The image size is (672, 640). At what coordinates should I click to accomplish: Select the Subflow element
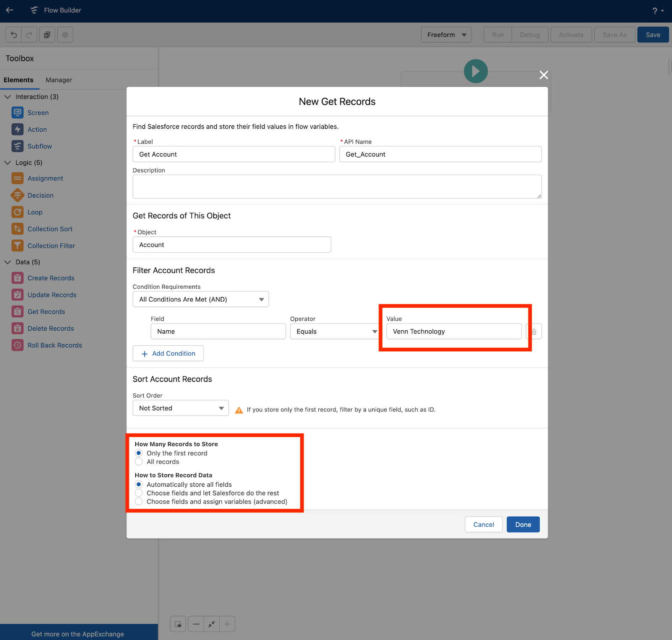[39, 146]
